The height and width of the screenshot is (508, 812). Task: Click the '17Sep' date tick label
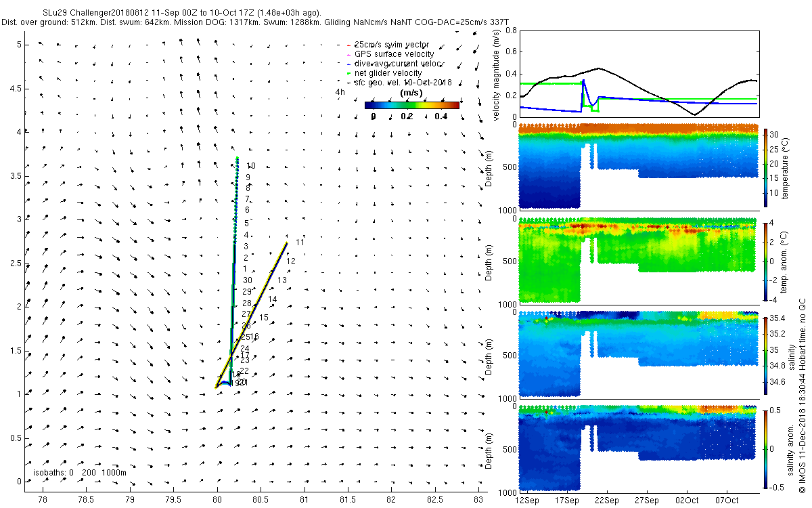567,501
